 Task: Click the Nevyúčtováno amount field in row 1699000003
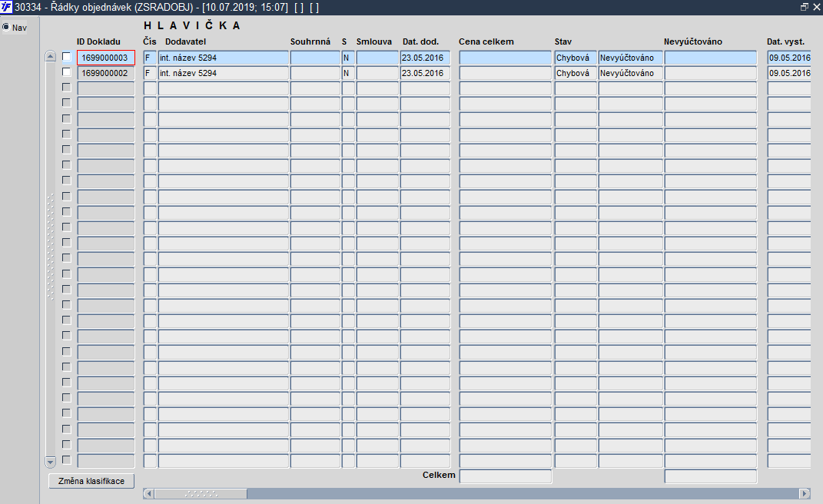click(x=711, y=58)
